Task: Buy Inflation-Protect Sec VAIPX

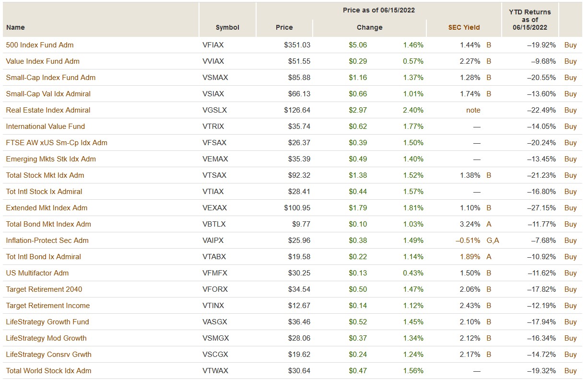Action: pyautogui.click(x=570, y=240)
